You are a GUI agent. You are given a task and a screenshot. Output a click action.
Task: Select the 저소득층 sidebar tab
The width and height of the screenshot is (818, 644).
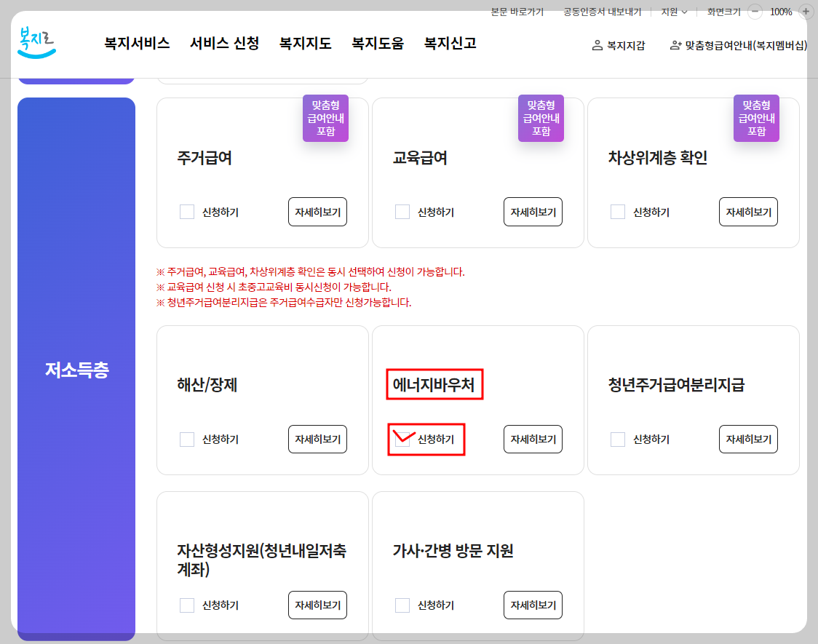pyautogui.click(x=76, y=371)
